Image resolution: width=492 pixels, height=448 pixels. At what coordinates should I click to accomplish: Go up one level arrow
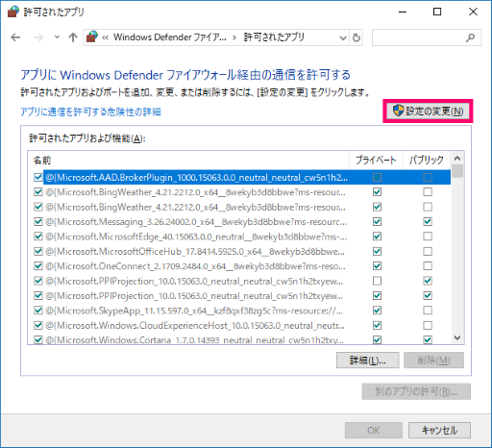click(73, 37)
